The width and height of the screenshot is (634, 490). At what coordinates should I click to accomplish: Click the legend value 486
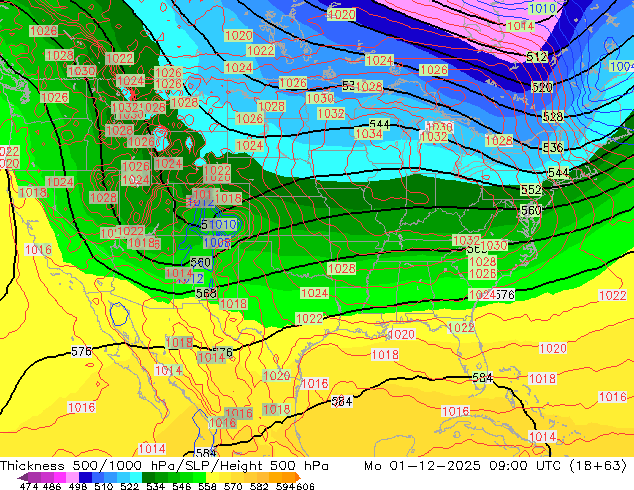tap(52, 486)
